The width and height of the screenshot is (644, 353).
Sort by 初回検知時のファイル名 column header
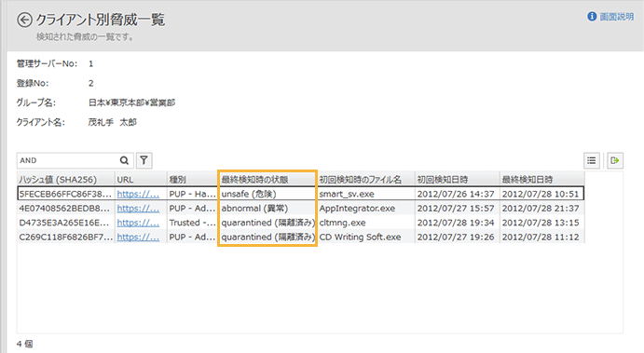pos(366,180)
